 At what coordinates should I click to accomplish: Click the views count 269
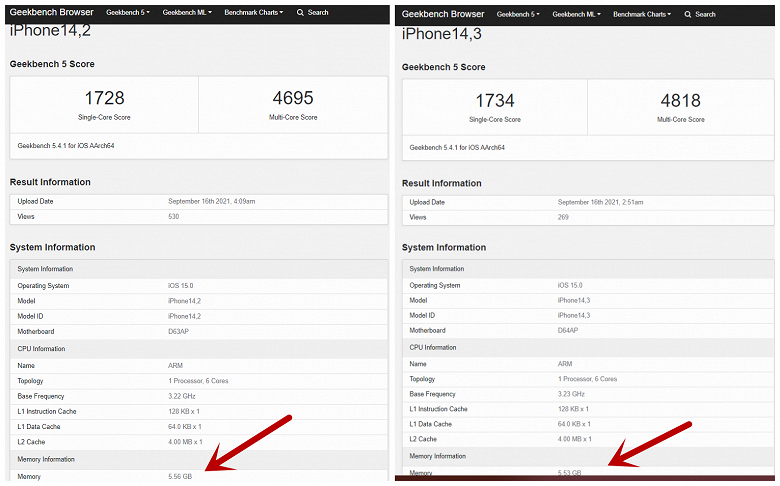point(563,217)
